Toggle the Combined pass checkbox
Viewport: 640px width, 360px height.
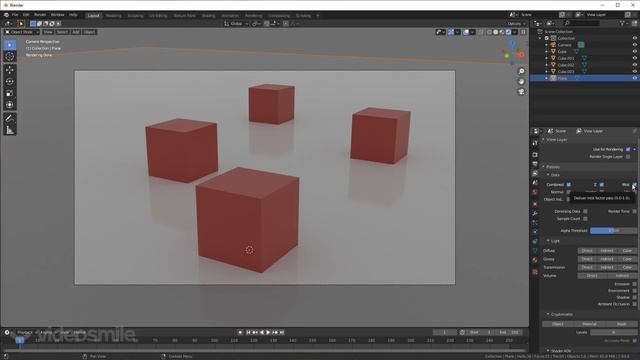(x=569, y=184)
